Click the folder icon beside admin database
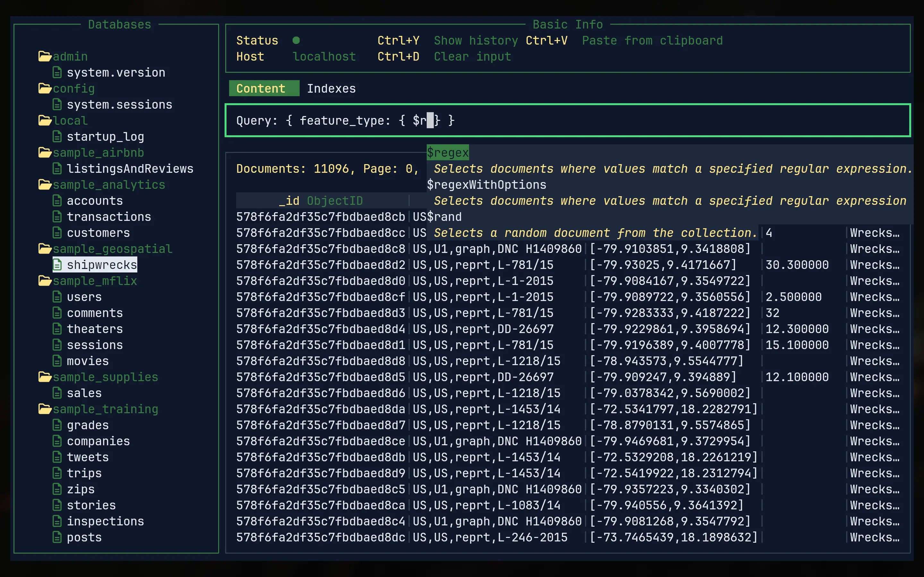The image size is (924, 577). click(45, 56)
